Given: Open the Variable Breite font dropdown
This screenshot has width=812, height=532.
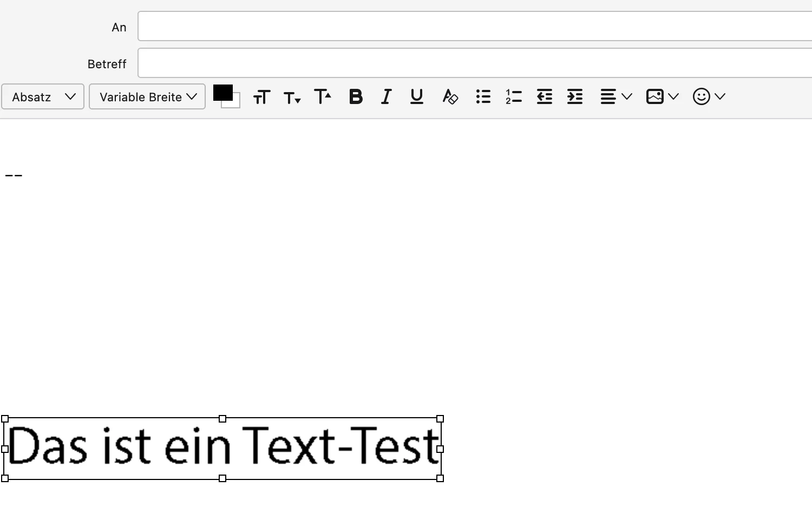Looking at the screenshot, I should 147,96.
